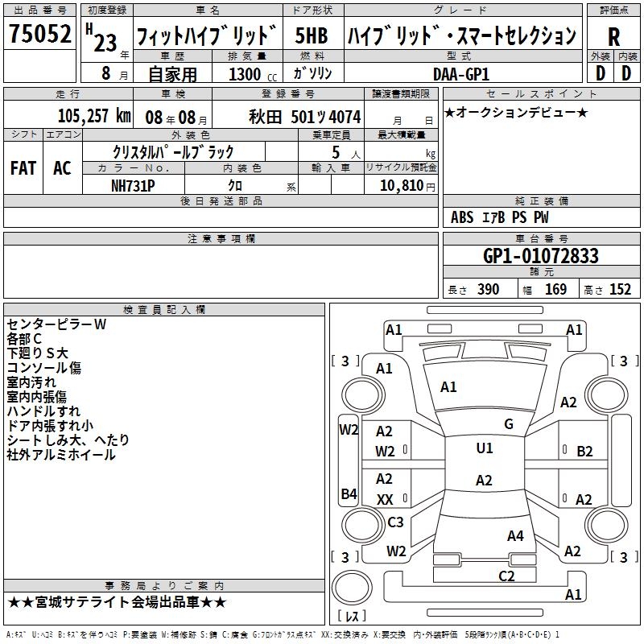This screenshot has height=644, width=644.
Task: Click registration number 秋田 501ッ4074
Action: 305,118
